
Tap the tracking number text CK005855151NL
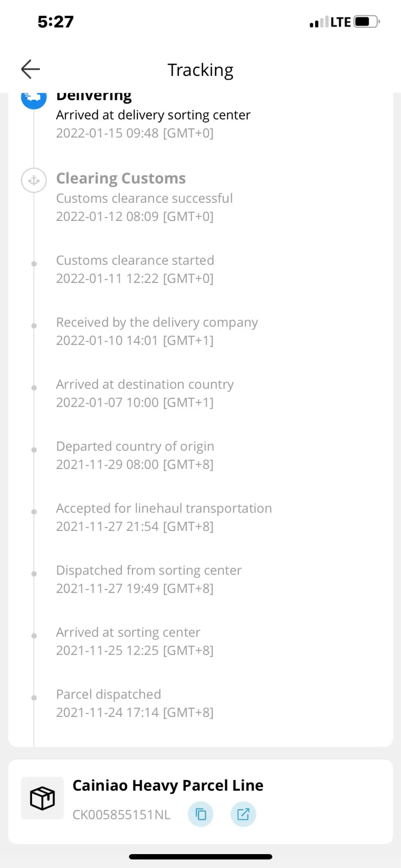[122, 815]
